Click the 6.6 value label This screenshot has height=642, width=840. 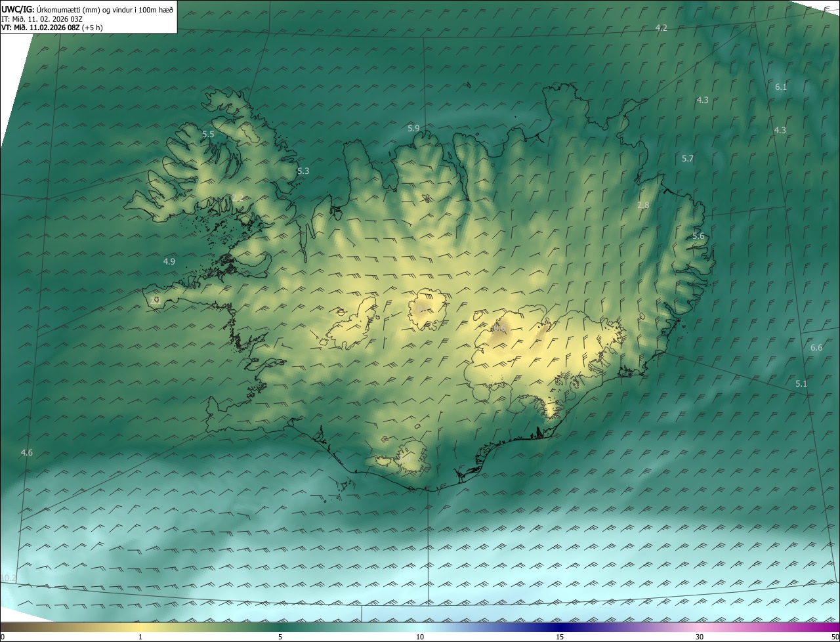click(x=816, y=347)
